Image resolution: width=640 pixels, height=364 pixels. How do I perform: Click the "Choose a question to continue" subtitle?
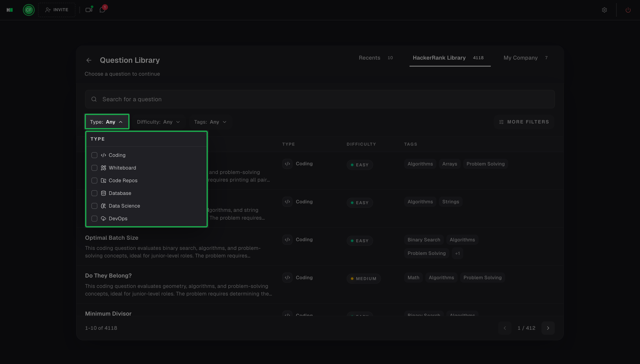[122, 74]
